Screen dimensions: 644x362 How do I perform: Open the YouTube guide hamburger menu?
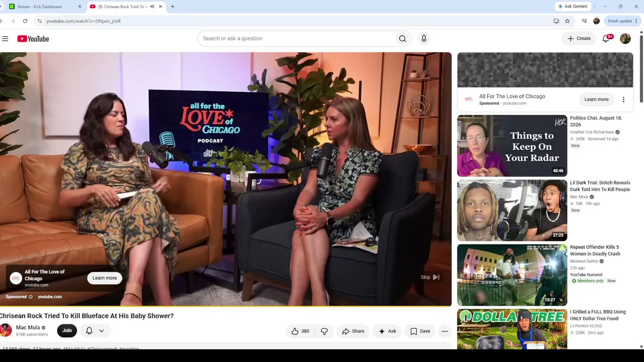point(5,39)
